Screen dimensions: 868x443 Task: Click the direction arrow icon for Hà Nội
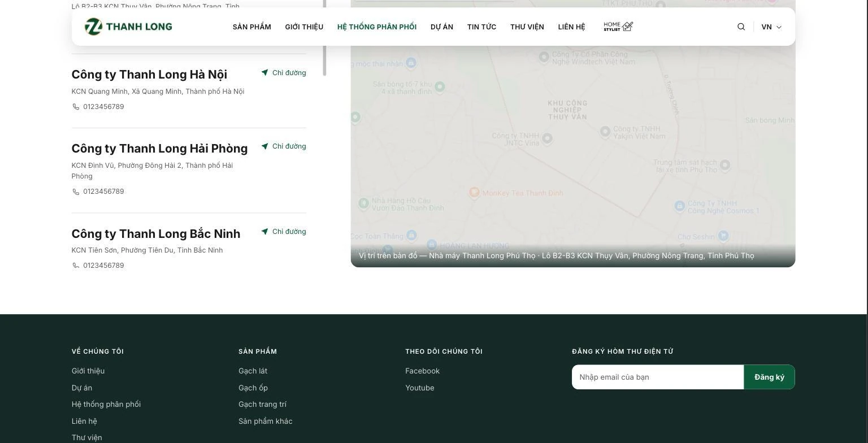[264, 72]
